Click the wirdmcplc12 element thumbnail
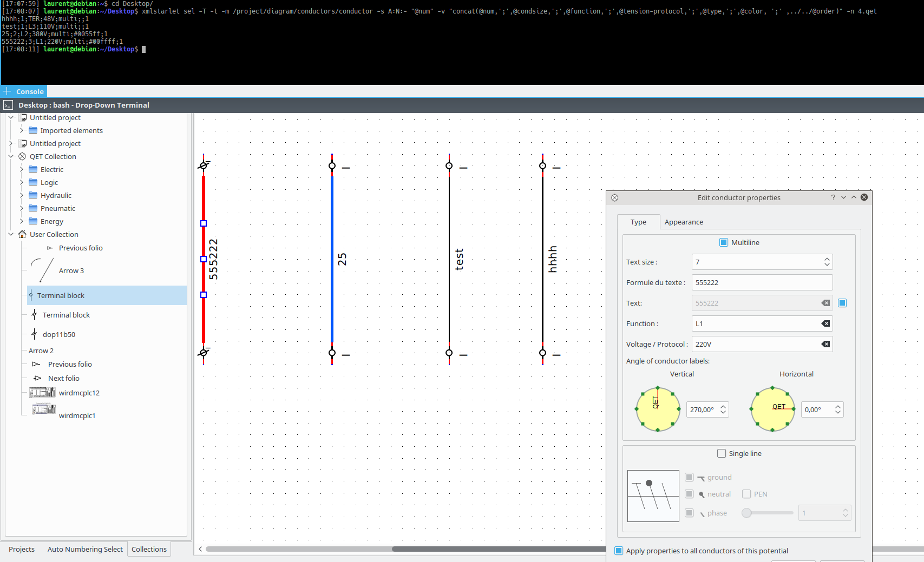 click(x=42, y=393)
